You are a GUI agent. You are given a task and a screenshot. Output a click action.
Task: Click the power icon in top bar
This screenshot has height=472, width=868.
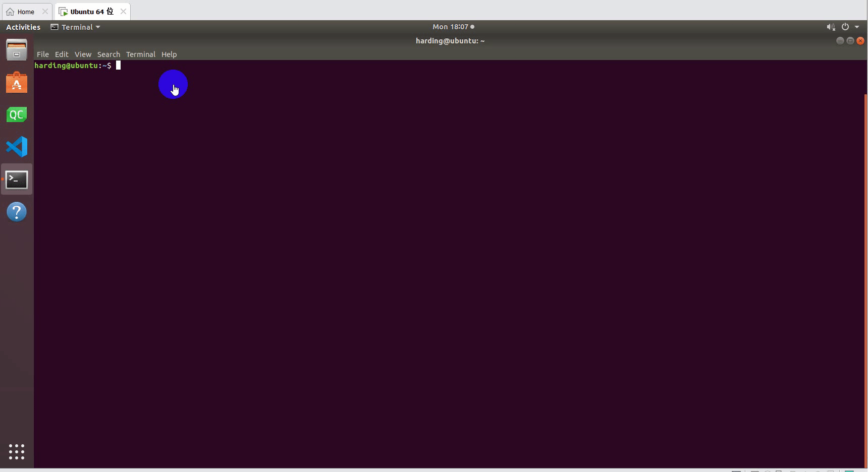coord(845,27)
